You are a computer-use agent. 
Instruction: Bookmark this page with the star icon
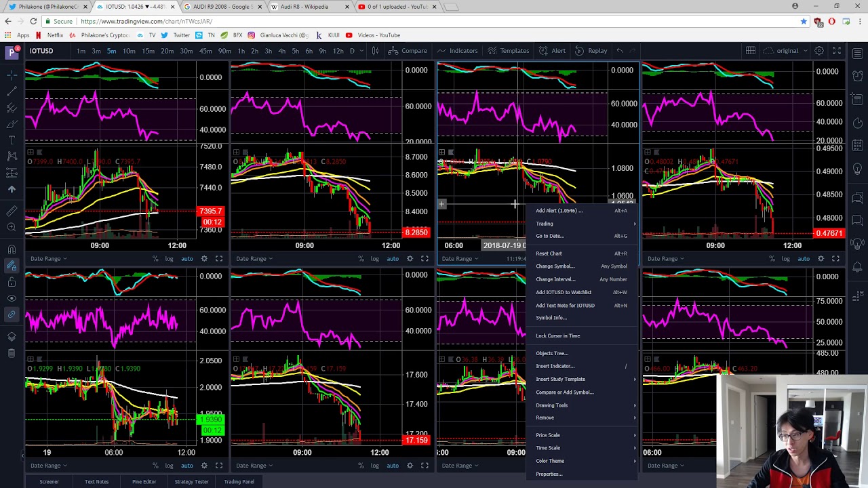(804, 22)
